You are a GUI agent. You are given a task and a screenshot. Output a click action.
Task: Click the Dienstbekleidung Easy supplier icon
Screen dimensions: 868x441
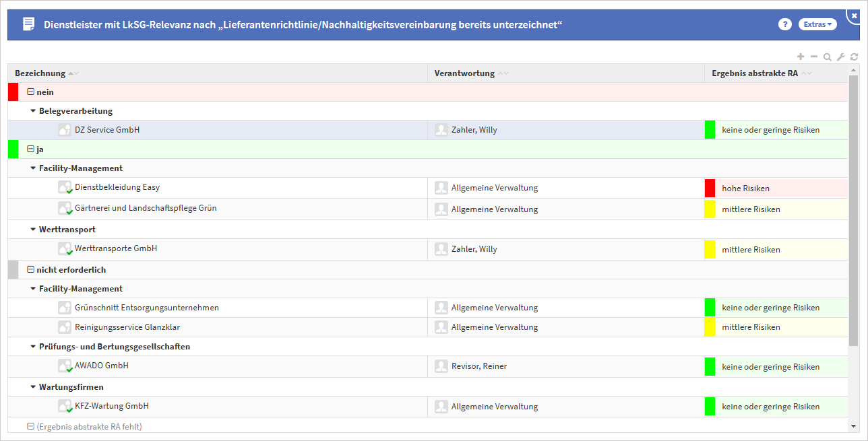pyautogui.click(x=65, y=188)
